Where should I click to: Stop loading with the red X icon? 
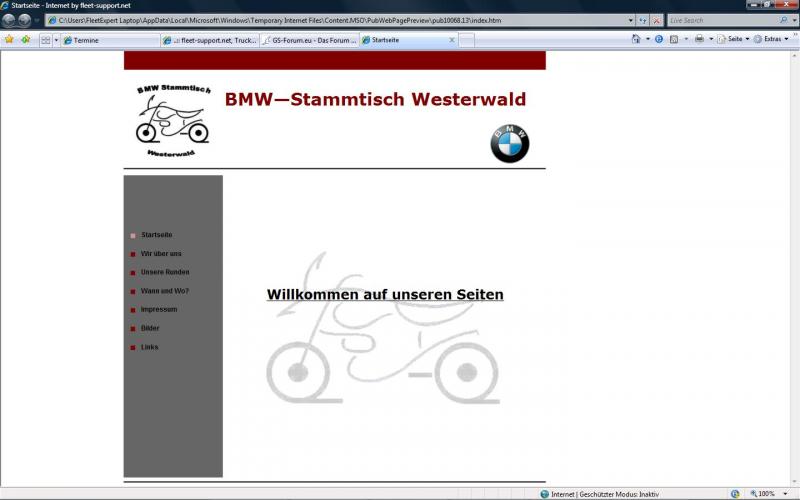(x=657, y=20)
